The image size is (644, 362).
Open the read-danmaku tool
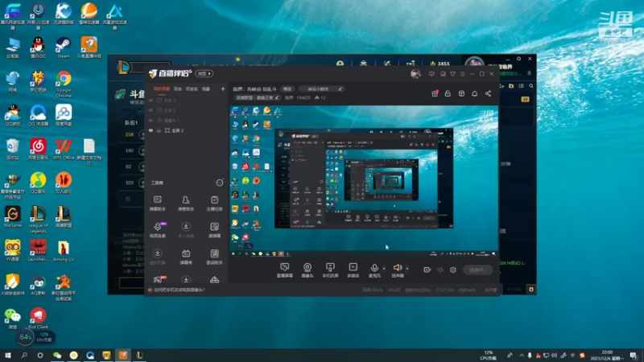pos(214,230)
